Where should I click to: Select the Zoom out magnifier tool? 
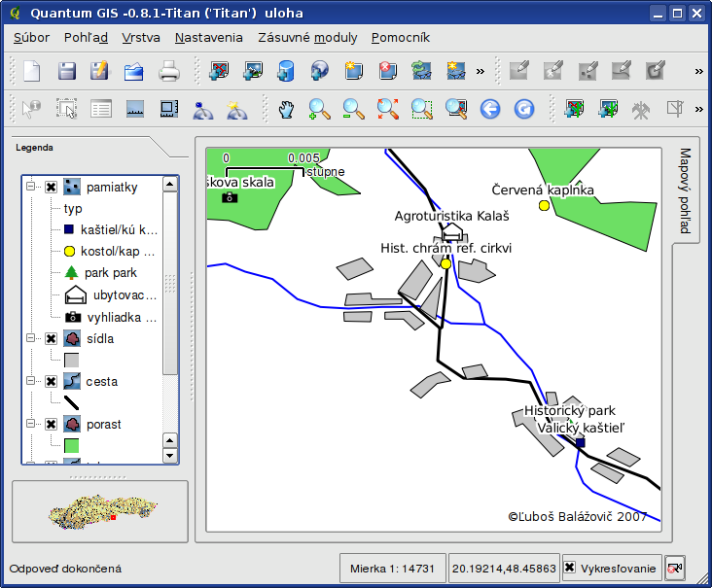pos(353,109)
